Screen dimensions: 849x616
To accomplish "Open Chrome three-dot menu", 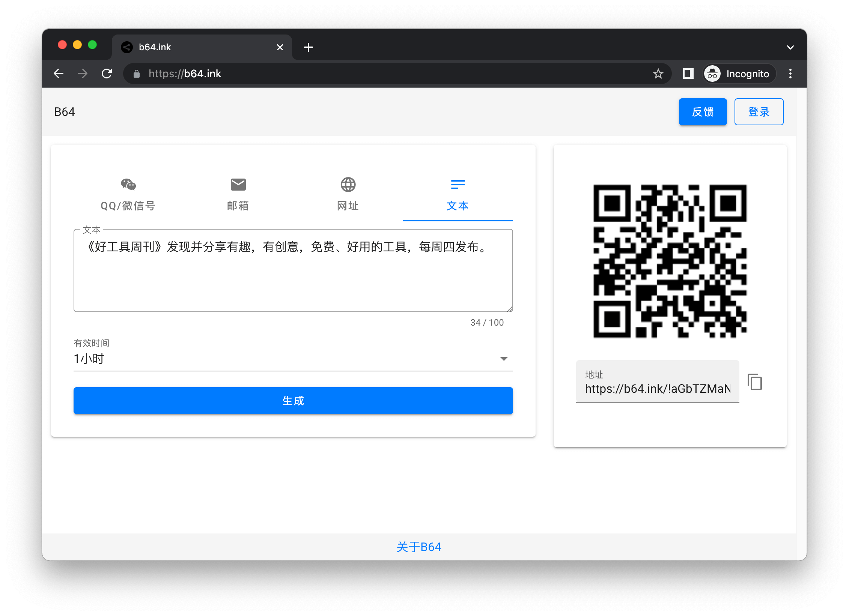I will click(x=790, y=74).
